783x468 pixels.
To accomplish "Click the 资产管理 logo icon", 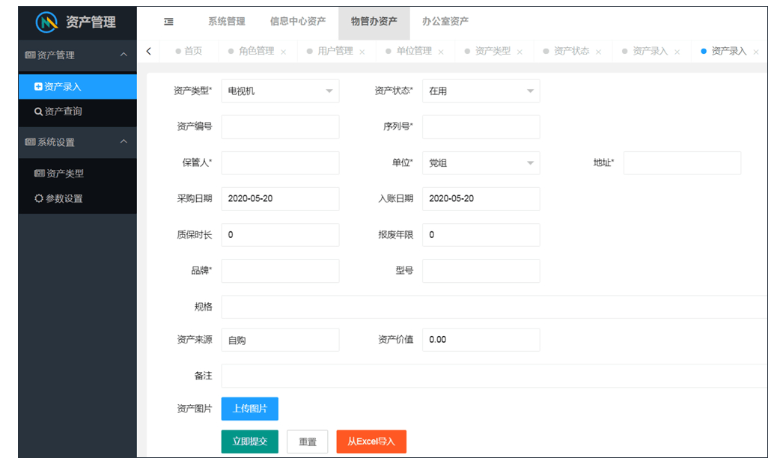I will click(47, 22).
